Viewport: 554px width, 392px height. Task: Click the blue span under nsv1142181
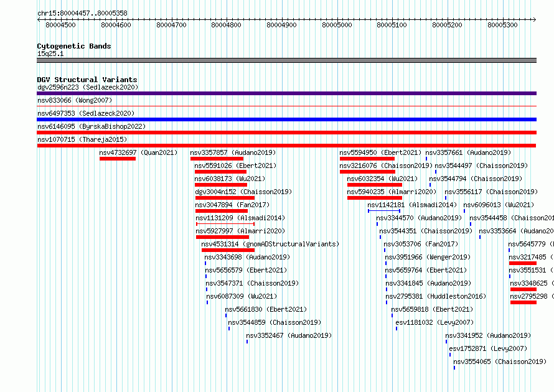(x=384, y=211)
